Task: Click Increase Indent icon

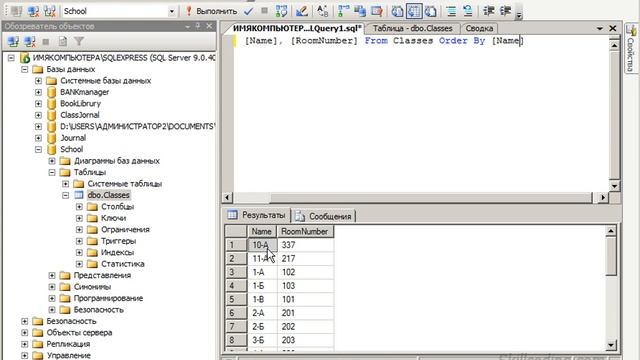Action: pos(505,11)
